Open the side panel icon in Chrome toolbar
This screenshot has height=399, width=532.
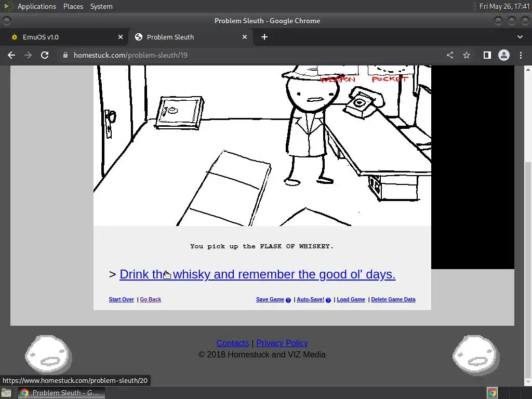[x=487, y=55]
